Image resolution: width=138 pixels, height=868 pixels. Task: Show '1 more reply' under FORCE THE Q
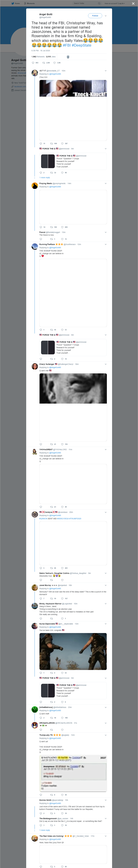45,178
